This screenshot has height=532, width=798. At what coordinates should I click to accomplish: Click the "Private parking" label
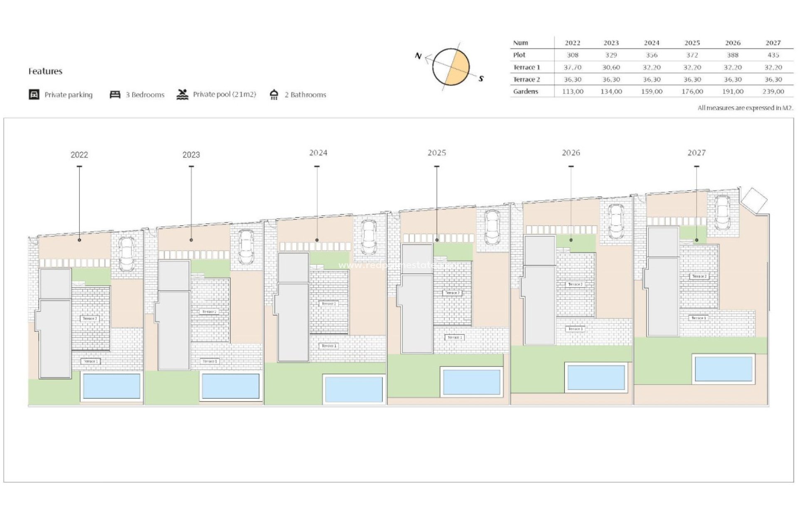coord(69,95)
